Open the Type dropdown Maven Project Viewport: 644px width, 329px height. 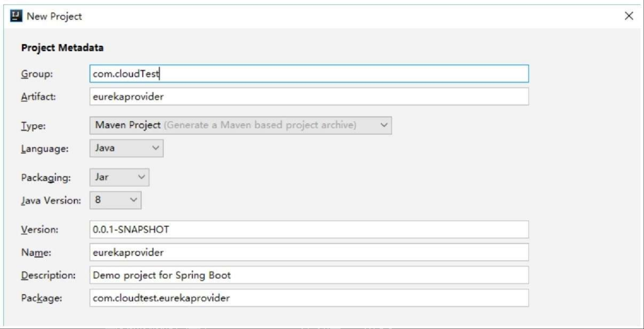pyautogui.click(x=240, y=125)
